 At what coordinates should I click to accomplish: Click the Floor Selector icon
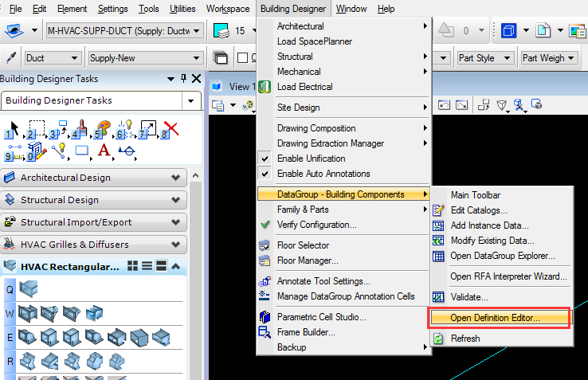coord(265,245)
